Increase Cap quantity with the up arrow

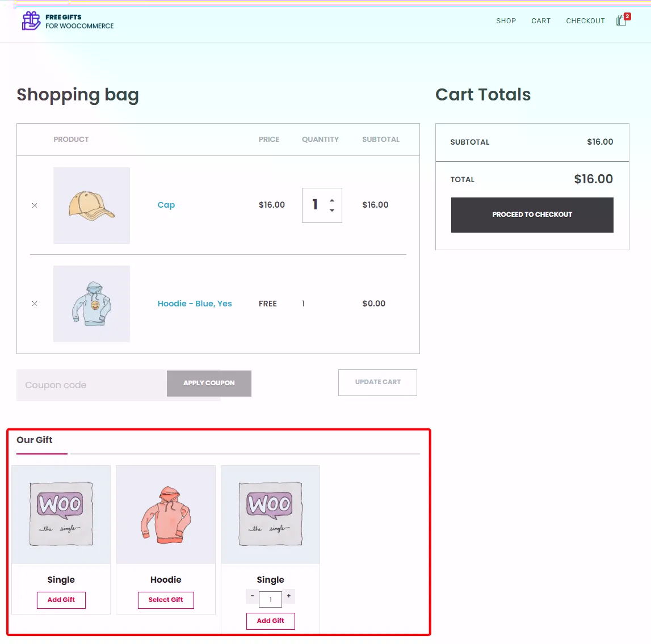click(331, 200)
